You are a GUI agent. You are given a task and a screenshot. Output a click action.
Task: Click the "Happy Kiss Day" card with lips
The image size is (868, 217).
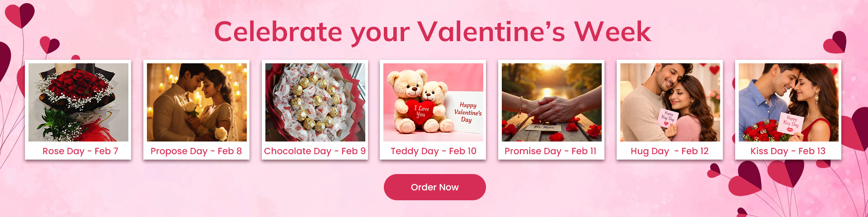click(791, 123)
